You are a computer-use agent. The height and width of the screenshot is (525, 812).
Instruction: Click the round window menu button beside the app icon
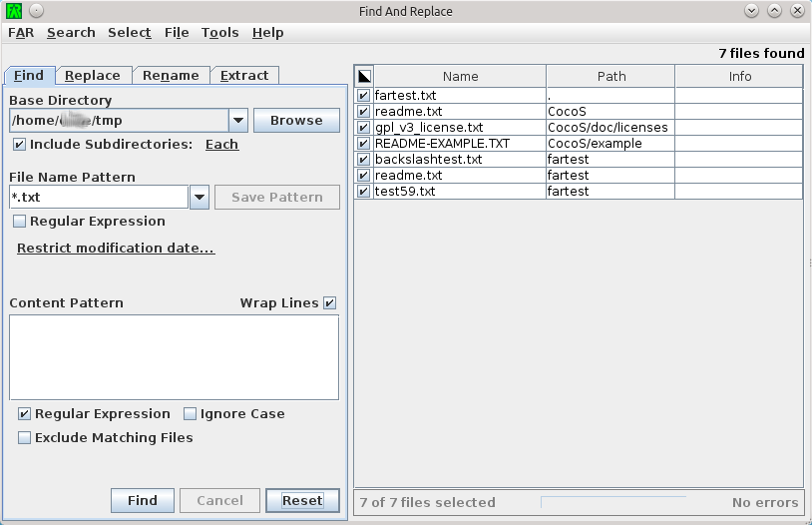click(36, 11)
